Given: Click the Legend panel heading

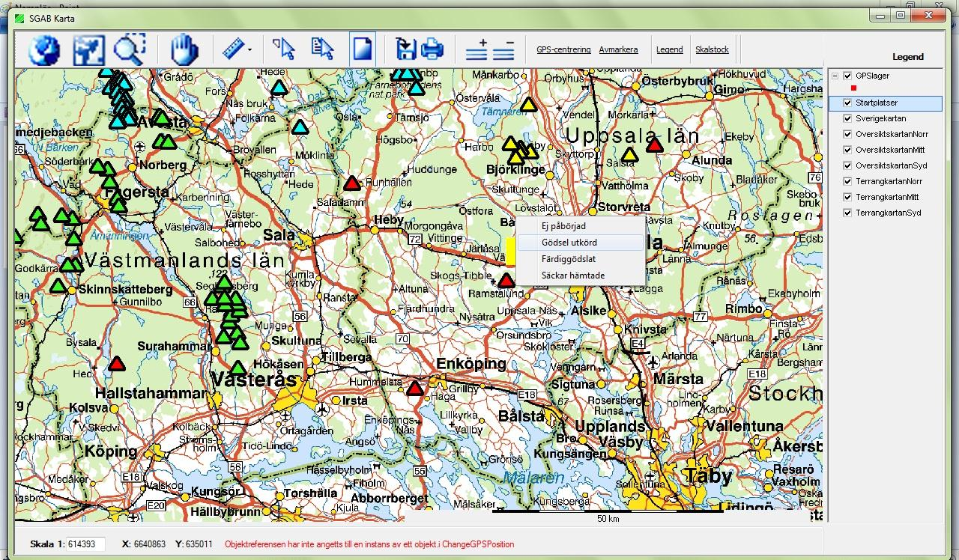Looking at the screenshot, I should pos(907,57).
